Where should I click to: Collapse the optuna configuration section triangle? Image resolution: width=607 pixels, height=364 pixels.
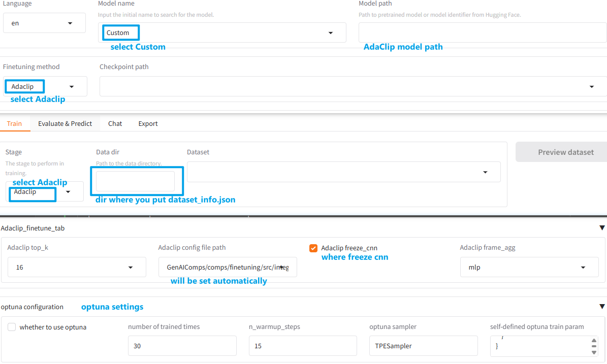coord(602,307)
